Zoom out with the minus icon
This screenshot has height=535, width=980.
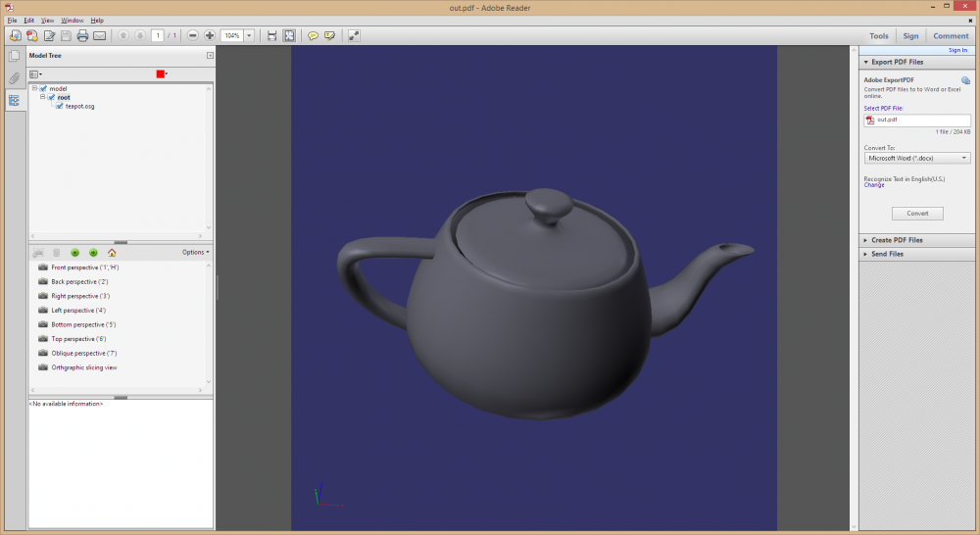tap(192, 35)
